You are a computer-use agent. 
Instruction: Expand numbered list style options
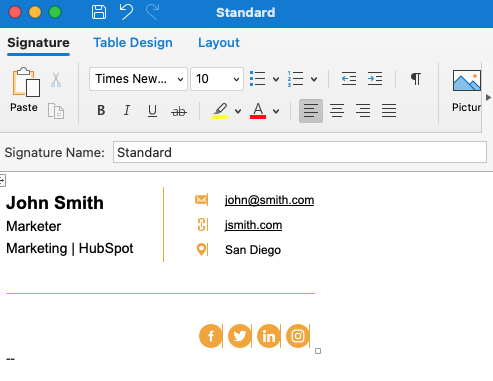(x=314, y=79)
